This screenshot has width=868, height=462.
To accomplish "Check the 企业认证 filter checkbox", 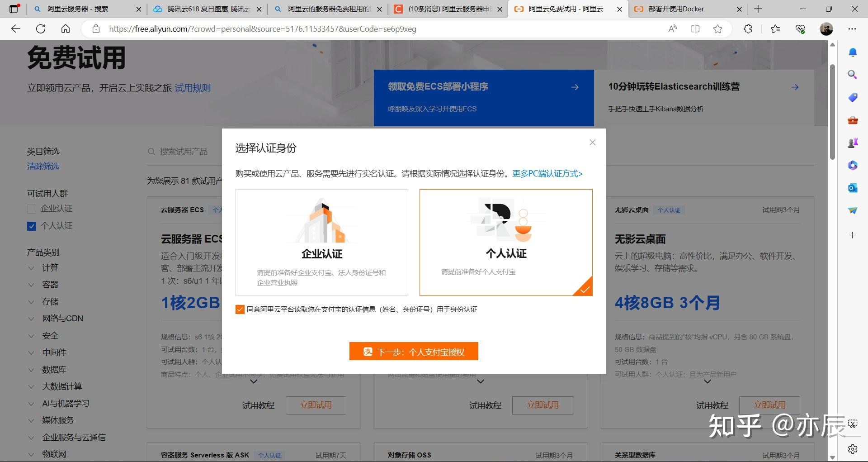I will (32, 209).
